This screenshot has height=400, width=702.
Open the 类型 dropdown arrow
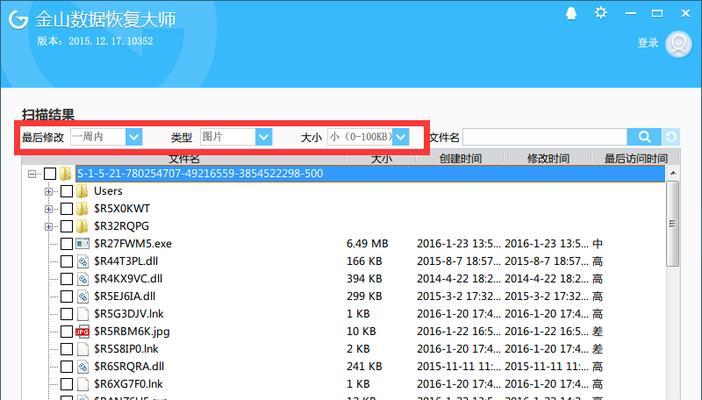[x=264, y=137]
